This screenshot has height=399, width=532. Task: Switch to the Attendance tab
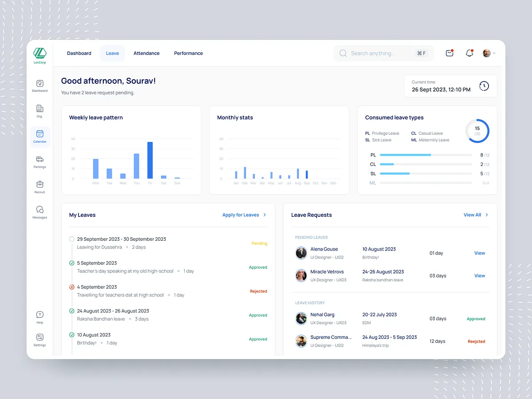tap(146, 53)
